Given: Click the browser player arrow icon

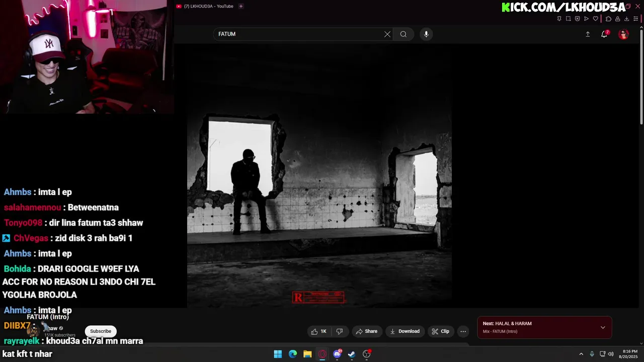Looking at the screenshot, I should pos(587,19).
